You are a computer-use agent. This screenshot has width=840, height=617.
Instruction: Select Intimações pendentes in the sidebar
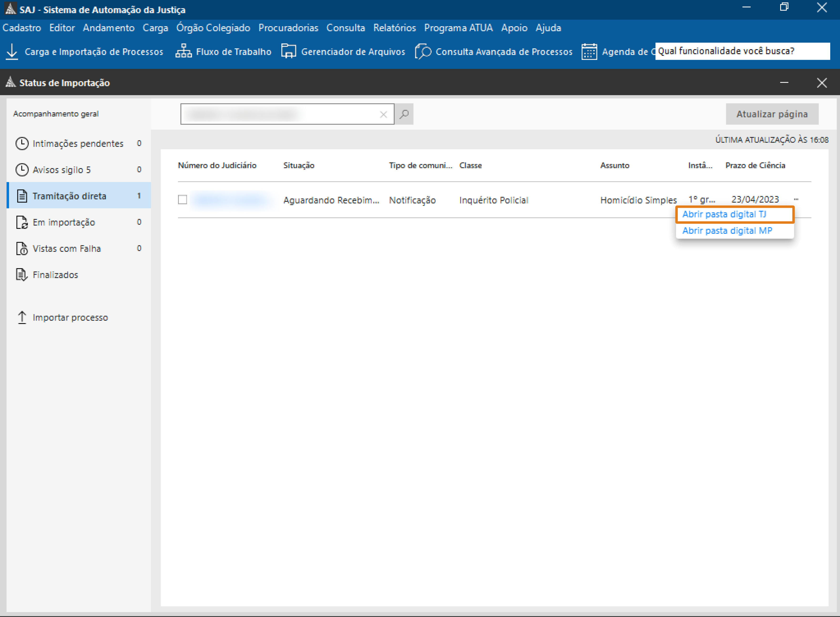[78, 143]
